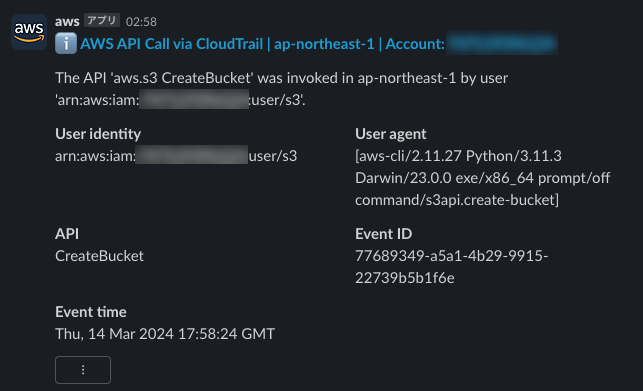Screen dimensions: 643x391
Task: Click the CreateBucket API value
Action: click(x=99, y=256)
